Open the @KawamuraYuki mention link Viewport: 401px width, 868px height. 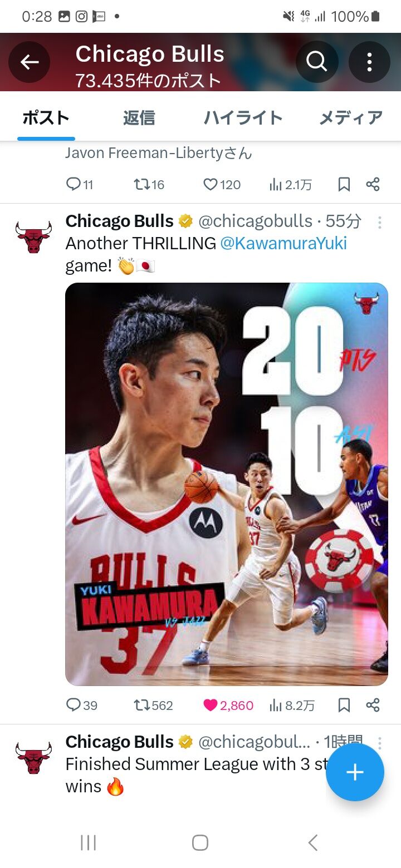[x=283, y=243]
